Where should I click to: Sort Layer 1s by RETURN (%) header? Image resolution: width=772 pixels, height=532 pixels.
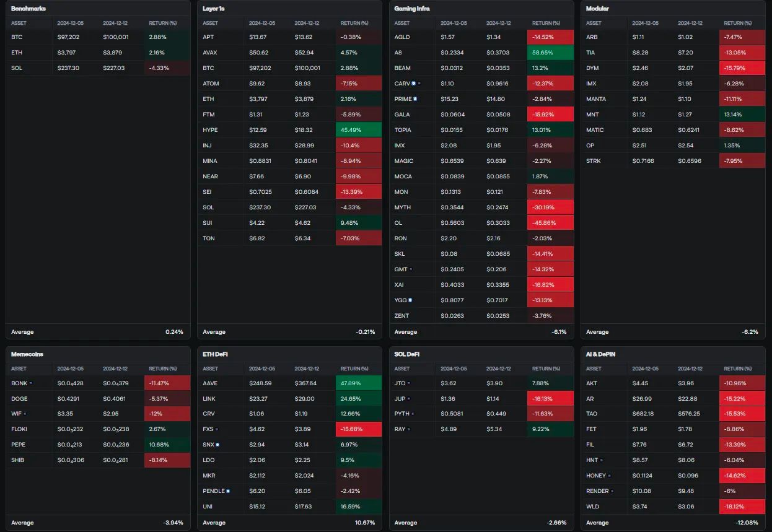(x=354, y=23)
